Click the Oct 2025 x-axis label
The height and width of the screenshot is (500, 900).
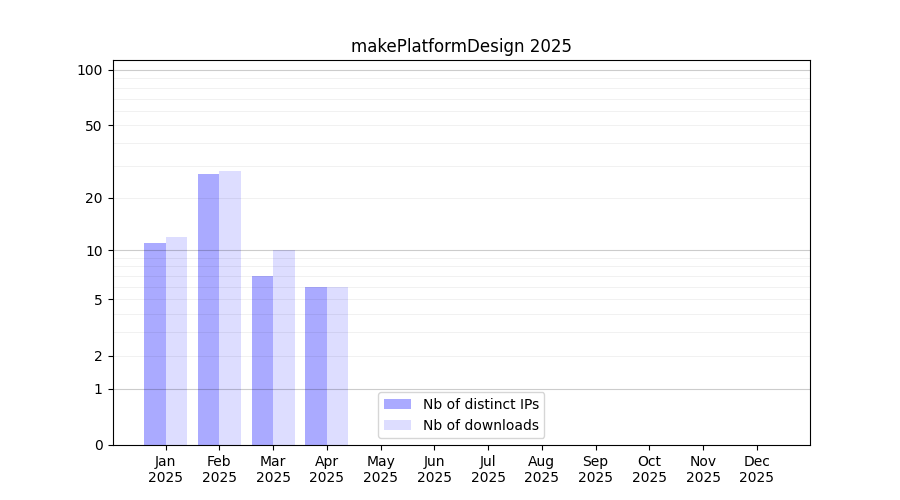tap(649, 469)
